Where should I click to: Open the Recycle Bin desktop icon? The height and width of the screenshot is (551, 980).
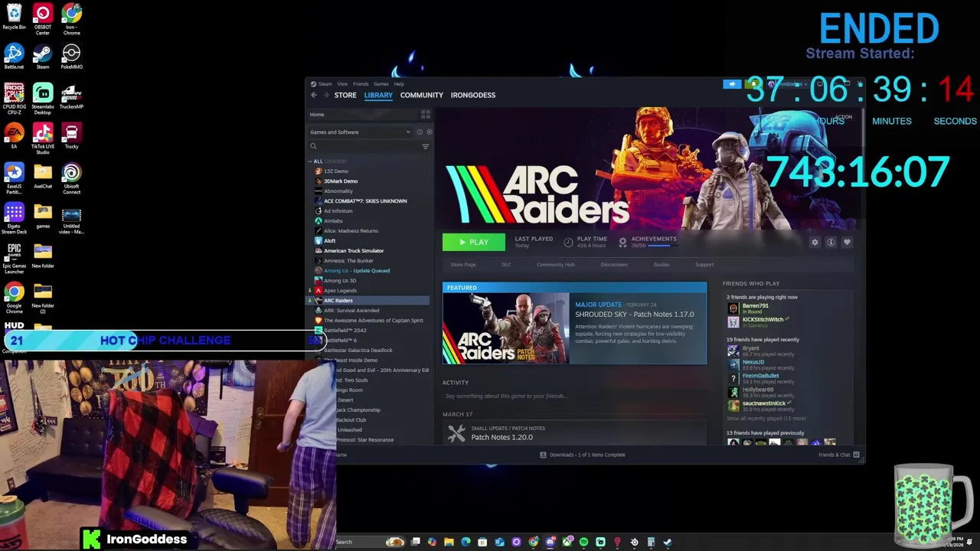click(x=14, y=18)
